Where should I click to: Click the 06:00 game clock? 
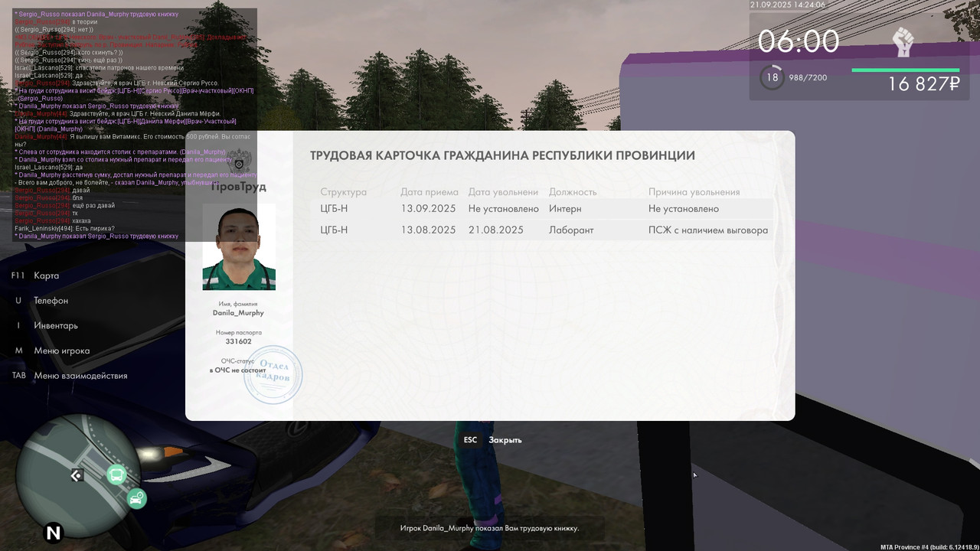(x=799, y=41)
